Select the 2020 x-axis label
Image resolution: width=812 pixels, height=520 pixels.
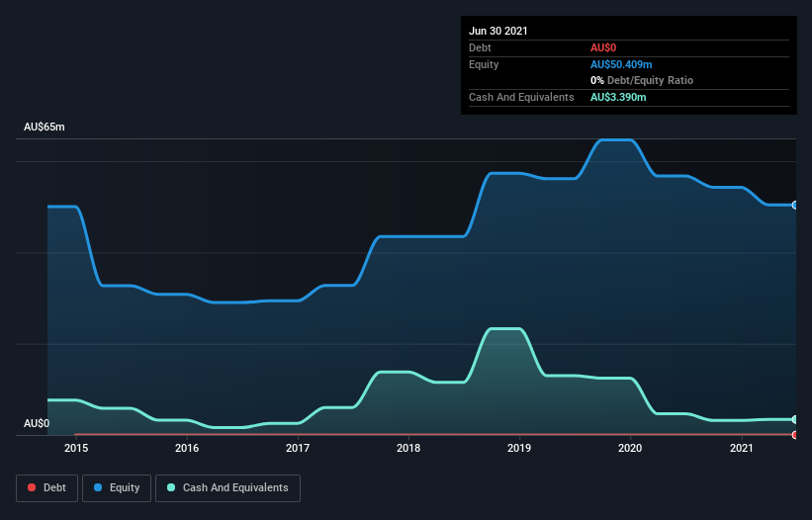pos(630,448)
